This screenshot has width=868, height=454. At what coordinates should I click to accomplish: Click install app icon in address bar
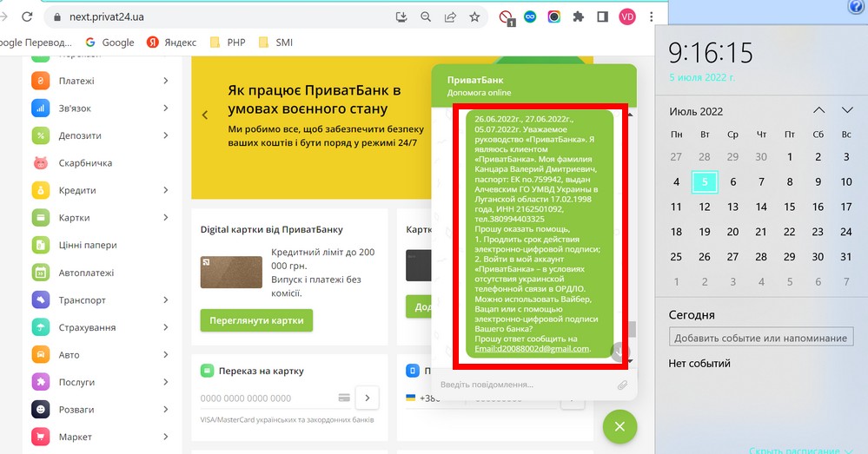pyautogui.click(x=401, y=17)
